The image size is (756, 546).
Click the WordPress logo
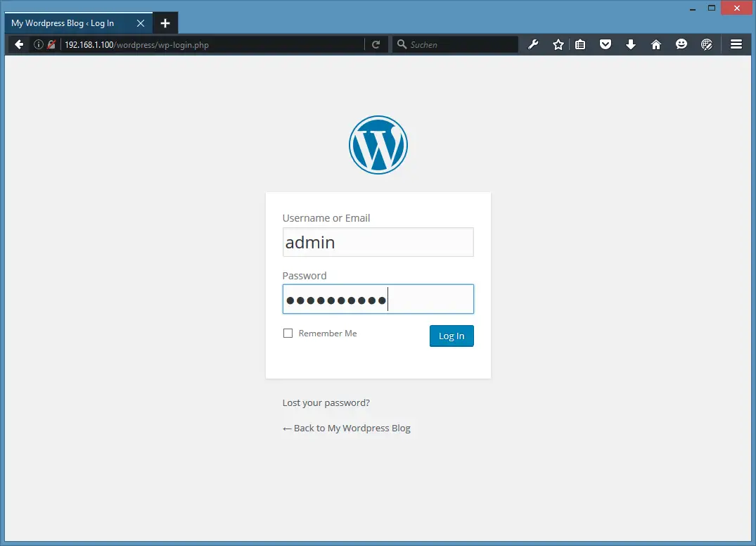click(378, 145)
